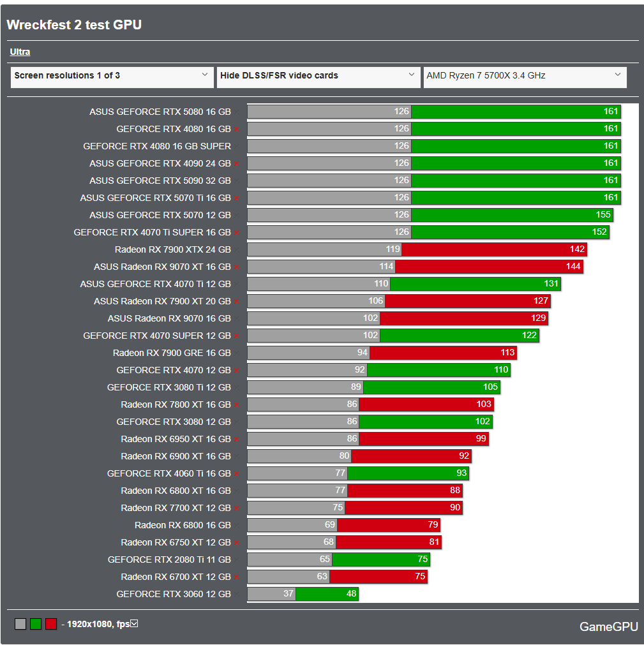Screen dimensions: 644x645
Task: Click the 131 value on RTX 4070 Ti bar
Action: pos(551,283)
